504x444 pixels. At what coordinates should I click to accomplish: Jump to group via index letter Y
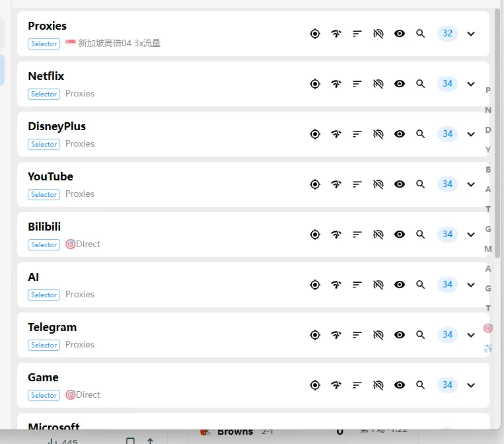[x=488, y=150]
